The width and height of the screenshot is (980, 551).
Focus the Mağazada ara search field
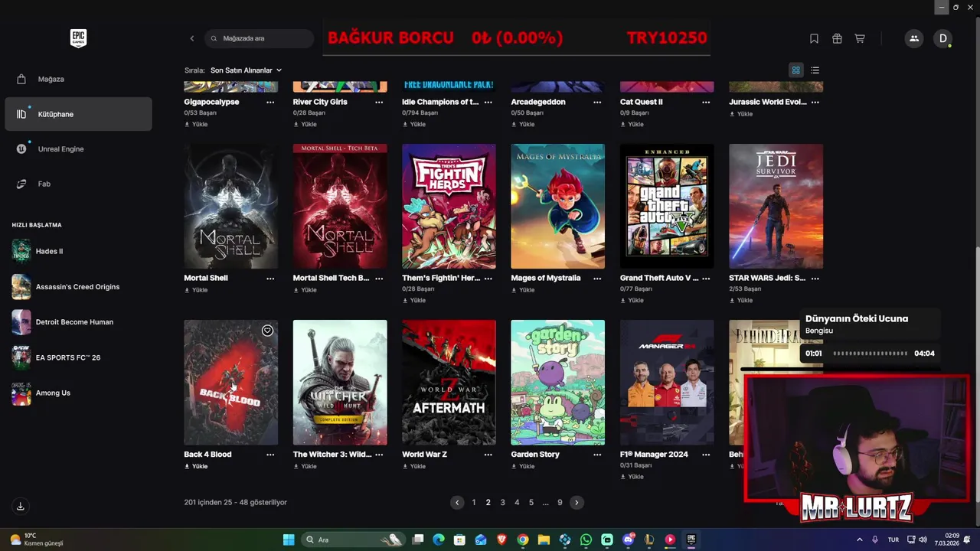pyautogui.click(x=260, y=38)
